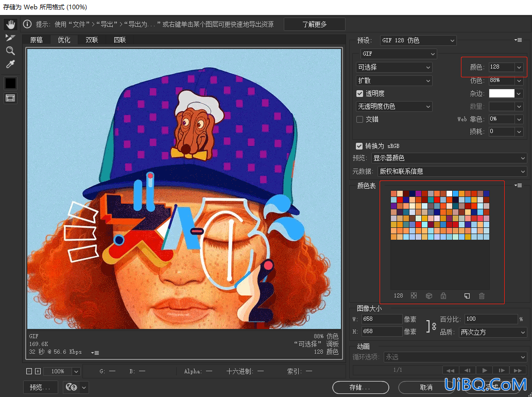This screenshot has width=532, height=397.
Task: Toggle slices visibility button
Action: (x=10, y=98)
